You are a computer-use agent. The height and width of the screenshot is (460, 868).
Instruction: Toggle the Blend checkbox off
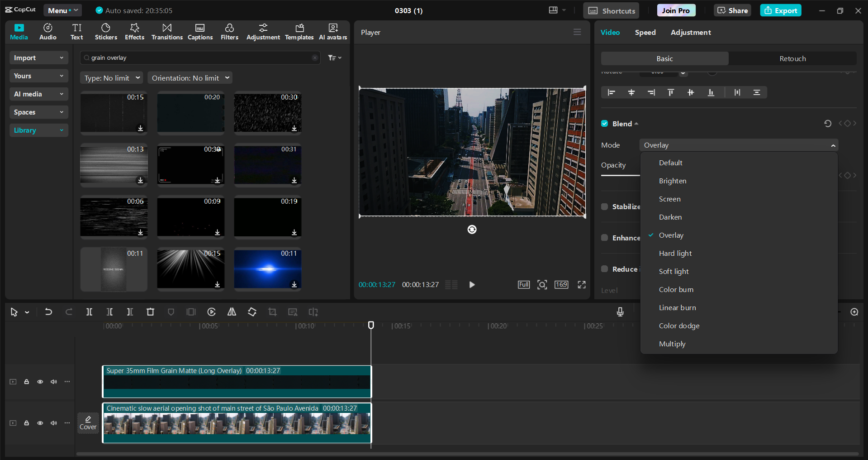pos(604,123)
